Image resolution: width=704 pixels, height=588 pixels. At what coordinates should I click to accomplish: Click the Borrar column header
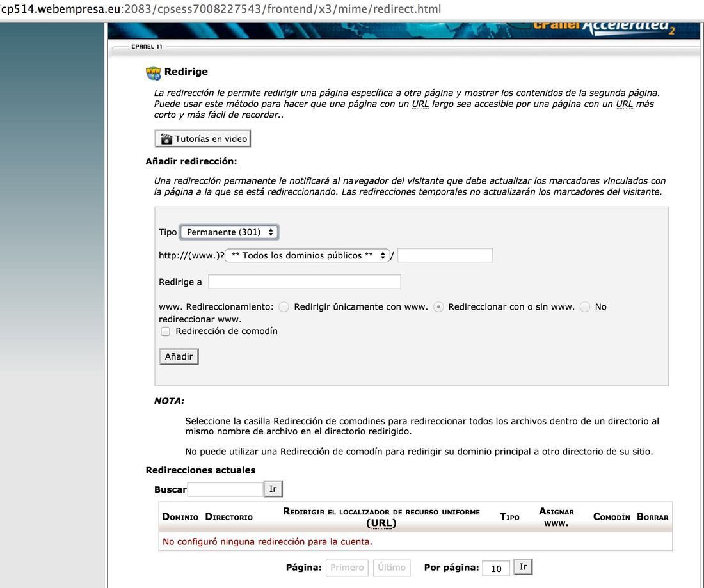[x=653, y=516]
